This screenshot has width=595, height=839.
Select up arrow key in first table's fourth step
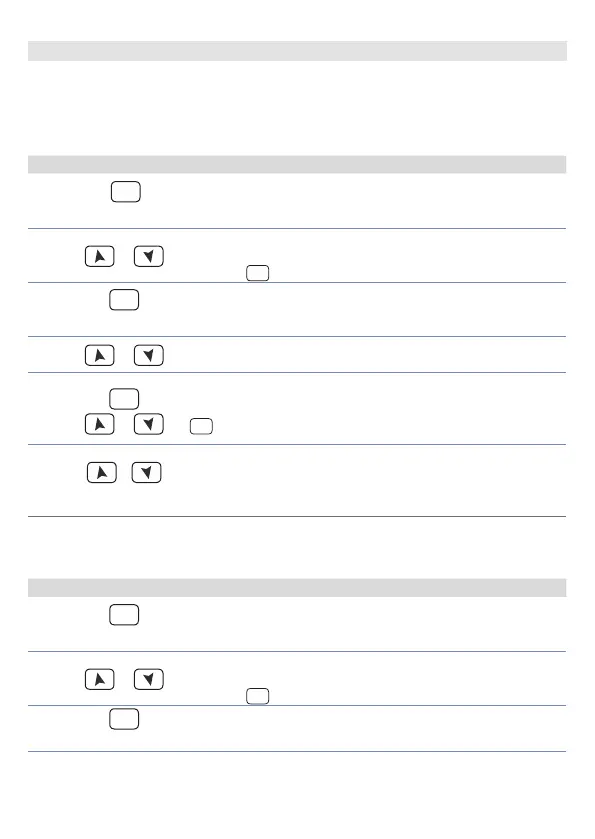tap(100, 355)
